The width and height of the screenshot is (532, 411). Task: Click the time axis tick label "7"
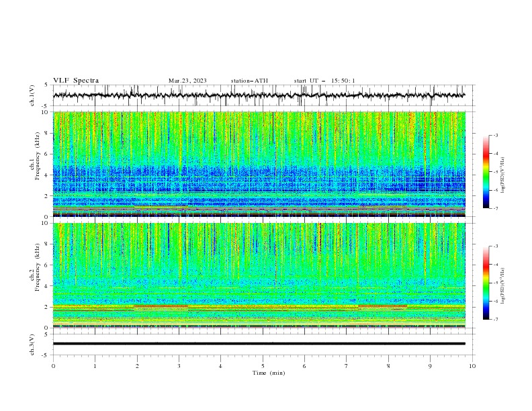click(x=347, y=366)
